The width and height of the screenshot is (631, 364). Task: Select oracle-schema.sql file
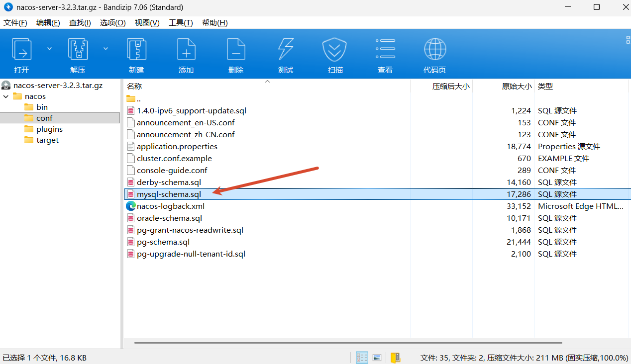click(x=169, y=218)
